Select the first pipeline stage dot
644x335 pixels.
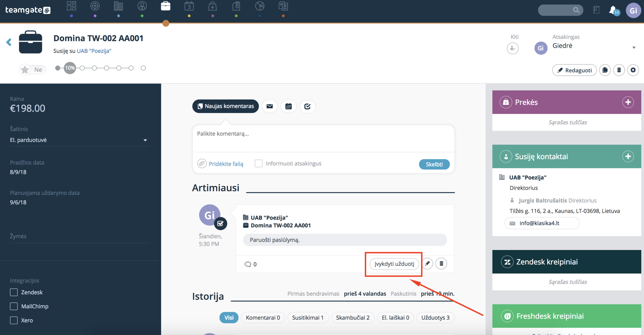58,68
